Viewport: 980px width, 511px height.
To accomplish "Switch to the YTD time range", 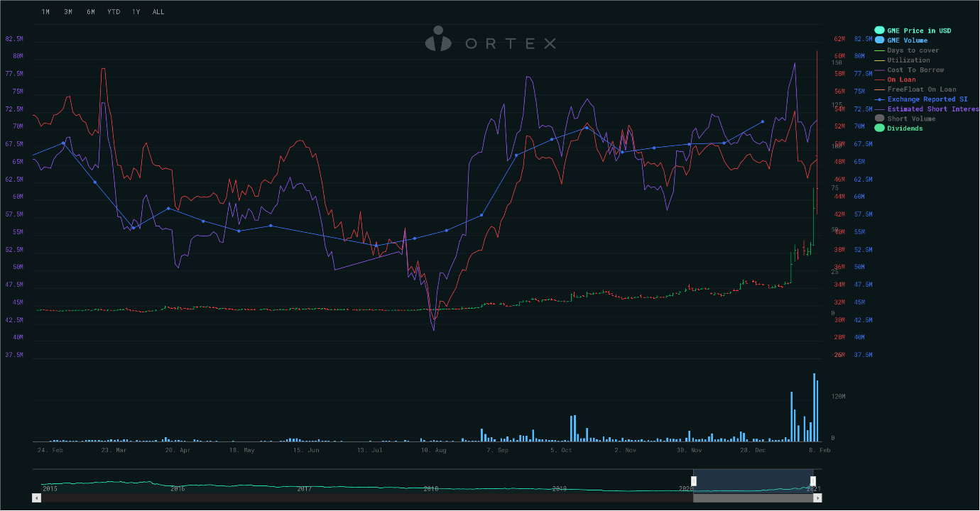I will click(114, 12).
